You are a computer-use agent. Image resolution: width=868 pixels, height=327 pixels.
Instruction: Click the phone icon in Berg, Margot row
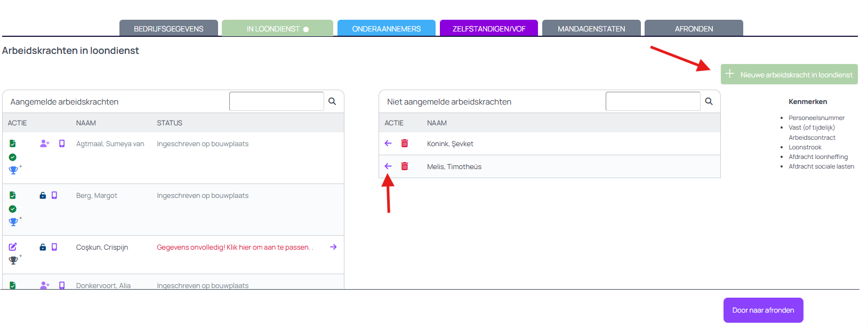pos(54,196)
